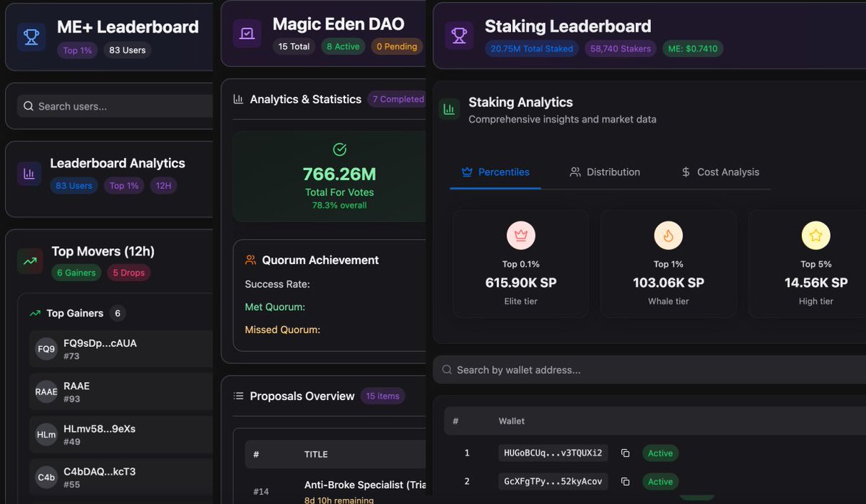Switch to the Percentiles tab
Viewport: 866px width, 504px height.
point(495,172)
